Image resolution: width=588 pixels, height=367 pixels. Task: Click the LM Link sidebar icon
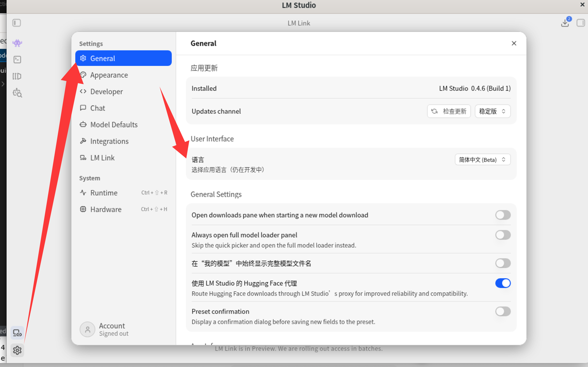17,333
